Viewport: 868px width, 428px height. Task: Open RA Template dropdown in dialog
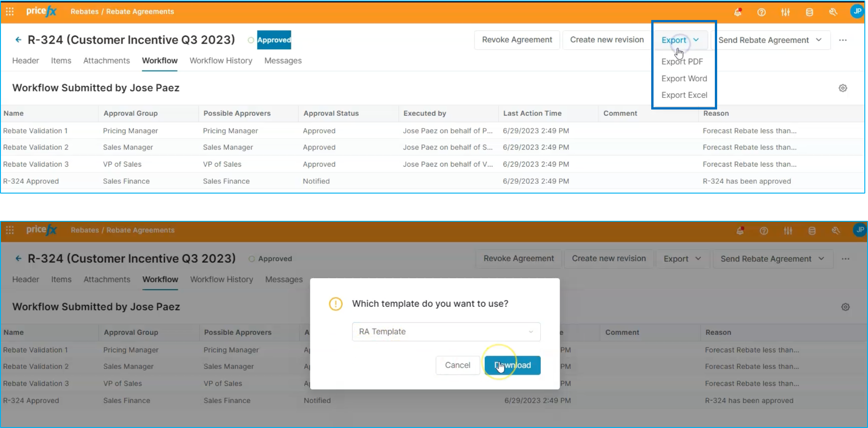tap(446, 332)
